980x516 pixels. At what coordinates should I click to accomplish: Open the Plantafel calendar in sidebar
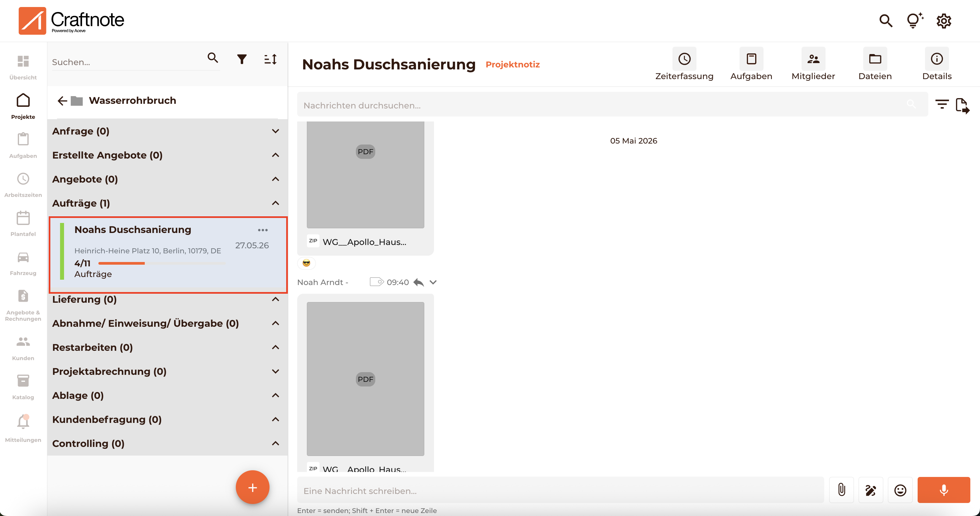23,224
